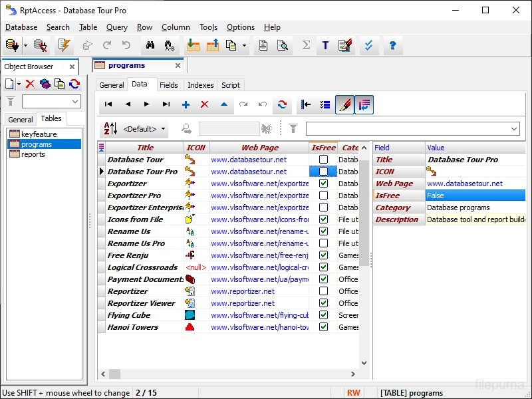Screen dimensions: 532x399
Task: Open the Object Browser filter dropdown
Action: click(x=74, y=102)
